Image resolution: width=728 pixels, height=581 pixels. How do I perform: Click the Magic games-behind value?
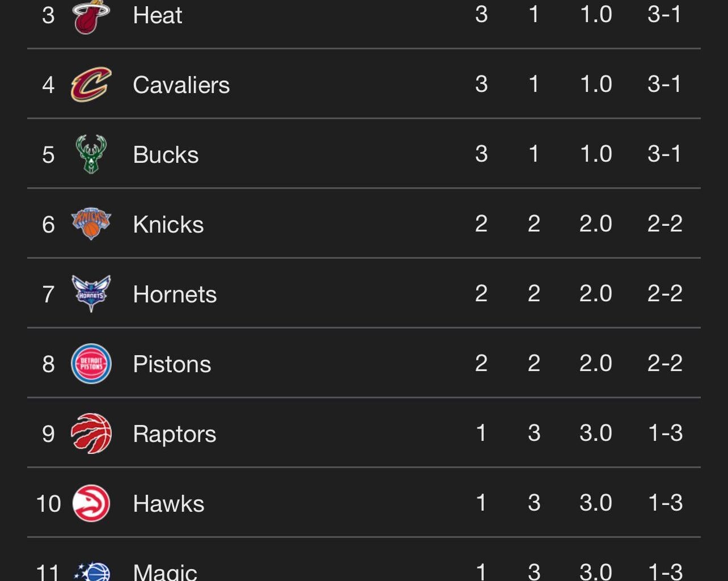pyautogui.click(x=595, y=572)
